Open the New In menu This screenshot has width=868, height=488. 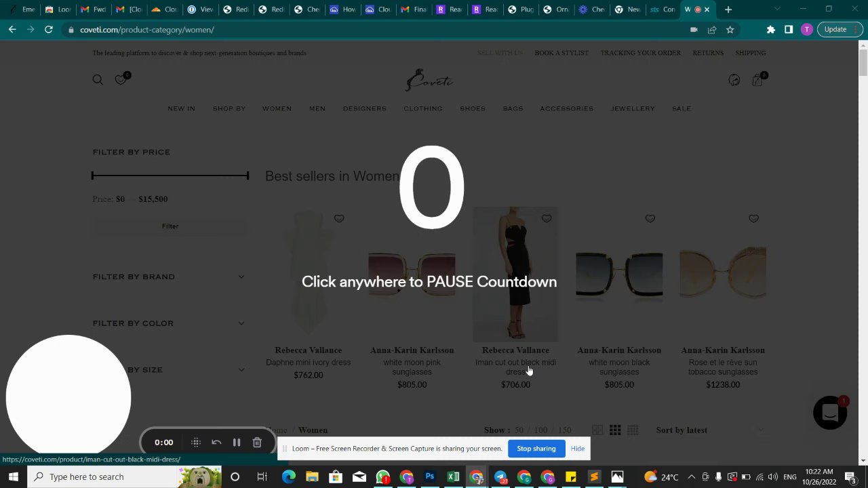tap(181, 108)
